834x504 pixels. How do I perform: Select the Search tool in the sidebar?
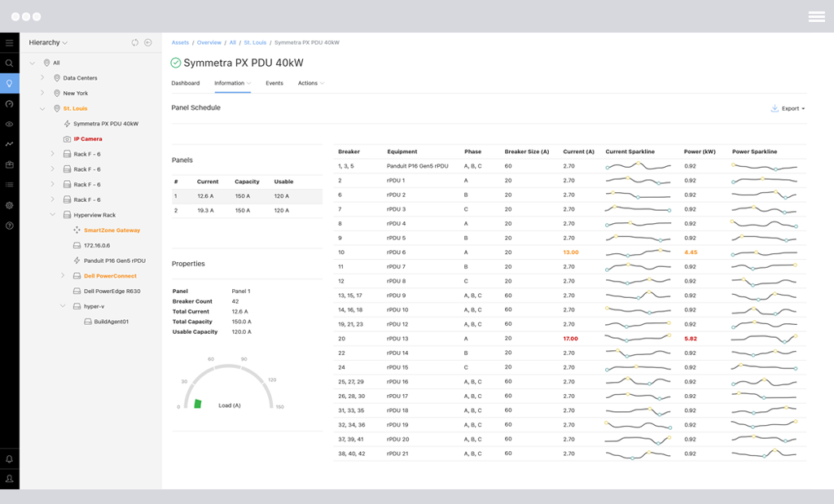click(x=9, y=62)
